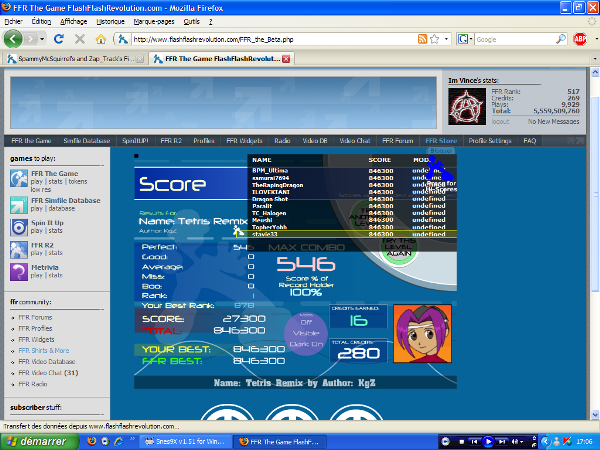
Task: Click the play button in taskbar media player
Action: pos(488,441)
